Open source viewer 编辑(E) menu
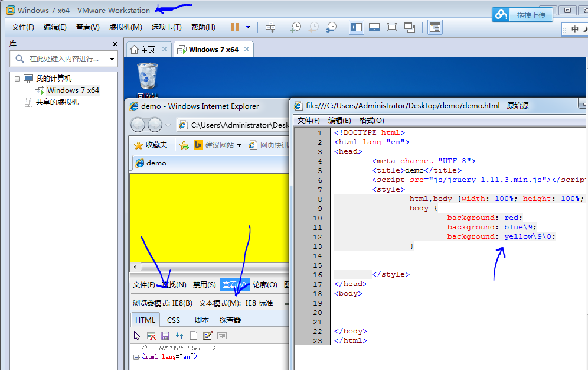The height and width of the screenshot is (370, 588). 339,121
